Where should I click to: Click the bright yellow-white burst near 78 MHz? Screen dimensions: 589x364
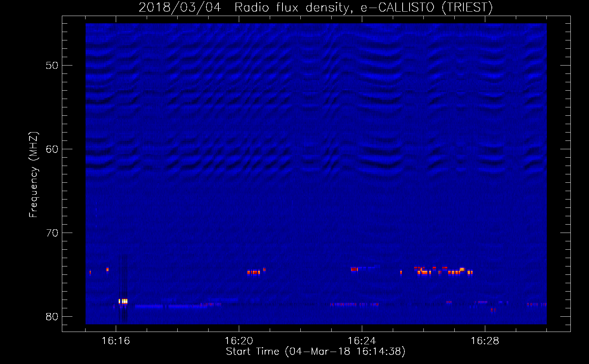tap(123, 301)
